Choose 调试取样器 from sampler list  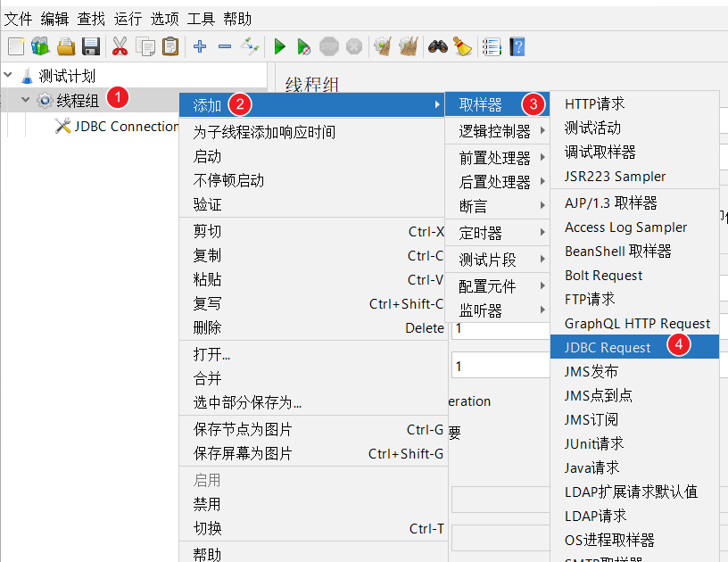pos(634,152)
